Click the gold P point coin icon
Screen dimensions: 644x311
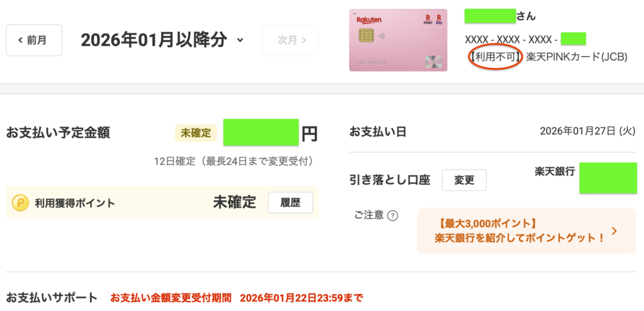[21, 203]
